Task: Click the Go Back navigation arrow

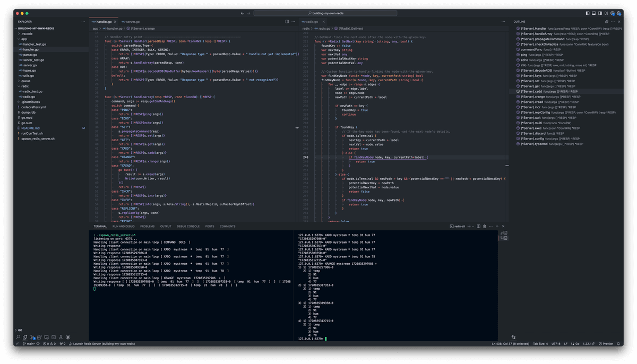Action: 243,13
